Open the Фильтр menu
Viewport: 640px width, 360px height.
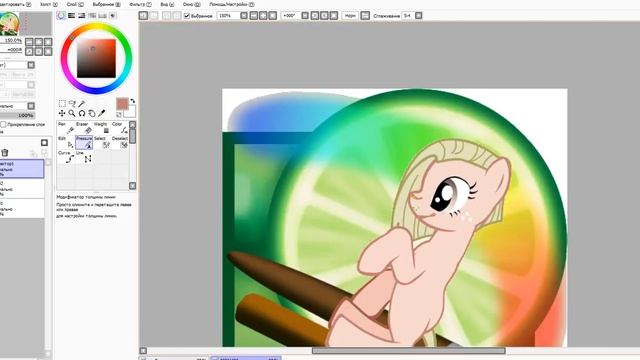(140, 4)
